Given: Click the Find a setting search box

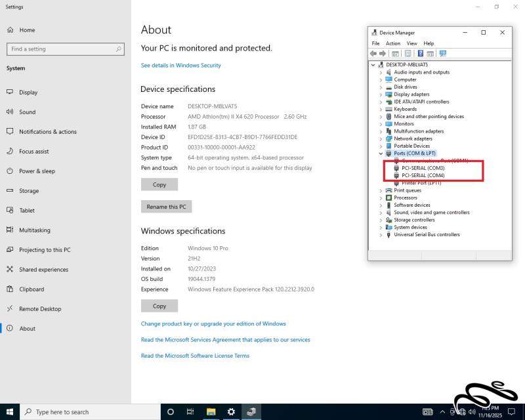Looking at the screenshot, I should coord(65,49).
